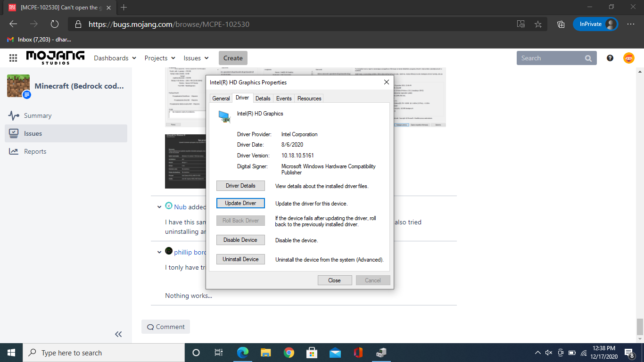
Task: Switch to the Details tab
Action: click(263, 98)
